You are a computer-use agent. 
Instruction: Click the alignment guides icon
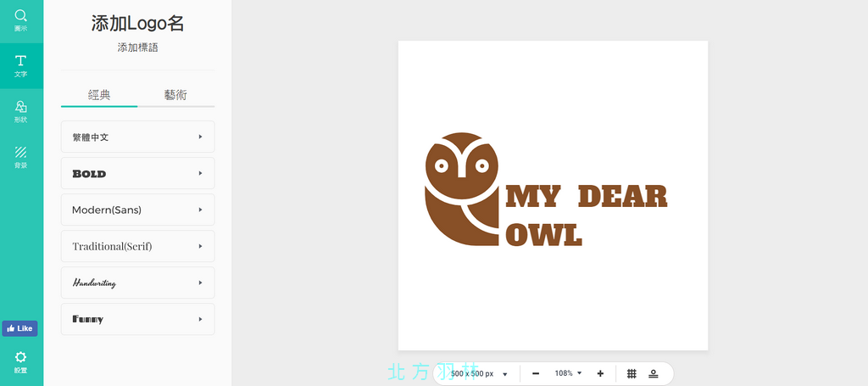654,374
